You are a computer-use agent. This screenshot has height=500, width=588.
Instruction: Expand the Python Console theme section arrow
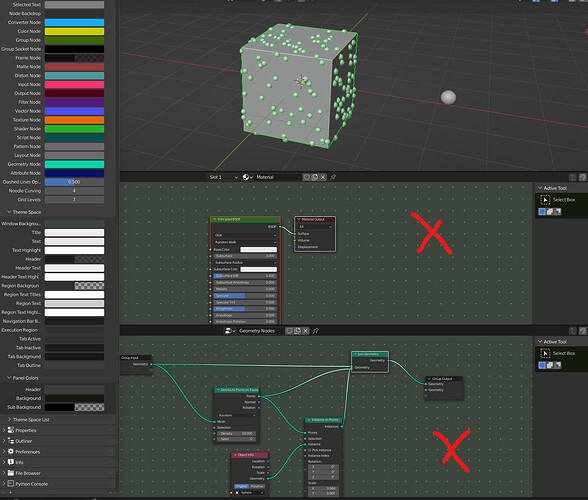click(4, 483)
